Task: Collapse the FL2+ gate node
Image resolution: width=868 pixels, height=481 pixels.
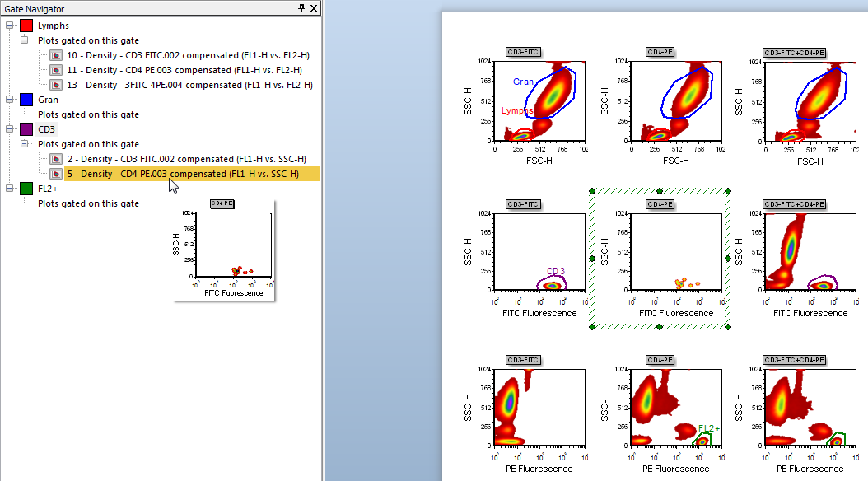Action: (10, 189)
